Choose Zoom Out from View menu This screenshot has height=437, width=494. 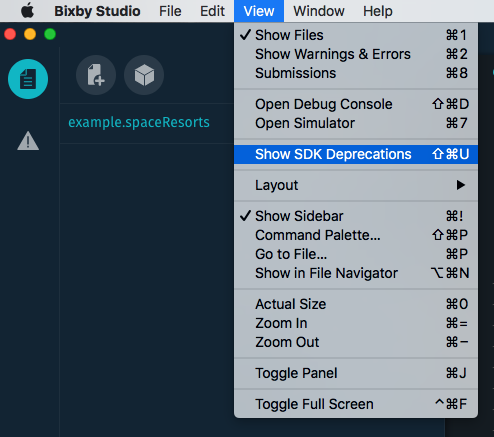tap(356, 342)
